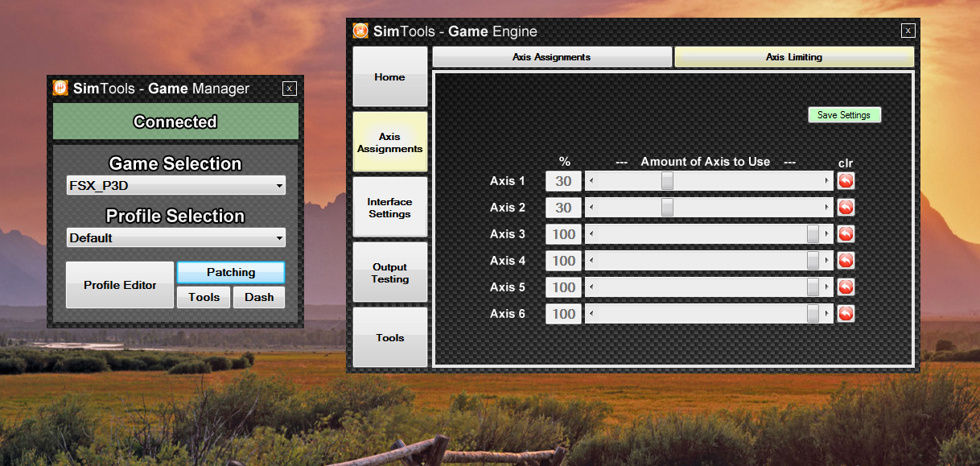
Task: Increase Axis 1 with right scroll arrow
Action: (826, 181)
